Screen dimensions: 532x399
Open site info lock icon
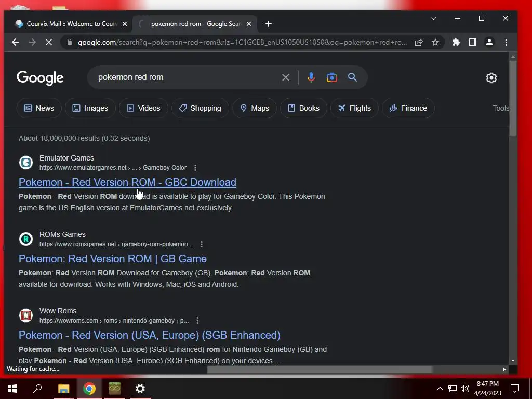click(x=70, y=42)
